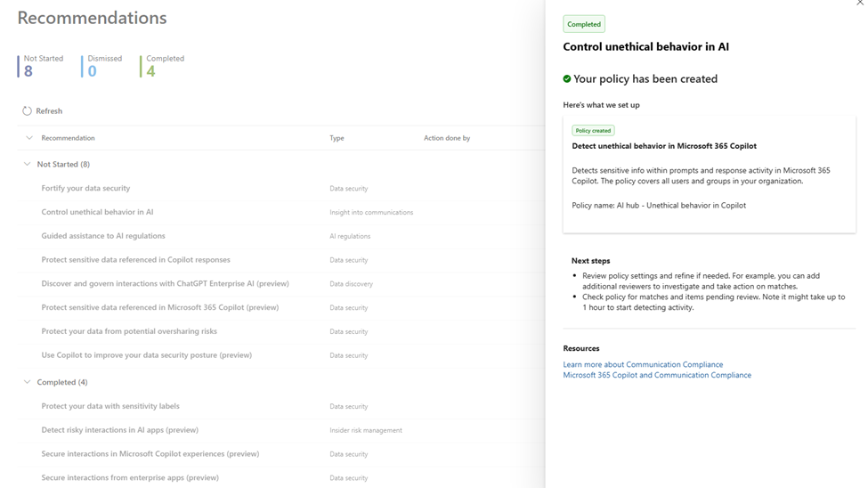
Task: Open Guided assistance to AI regulations
Action: 103,236
